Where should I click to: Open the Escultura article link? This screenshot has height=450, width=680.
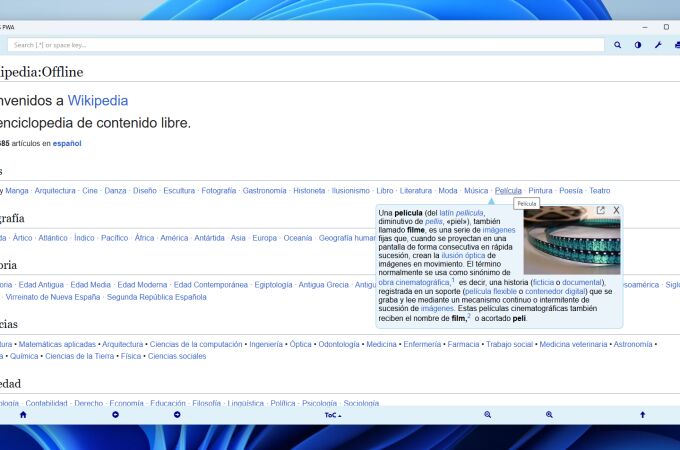[179, 191]
